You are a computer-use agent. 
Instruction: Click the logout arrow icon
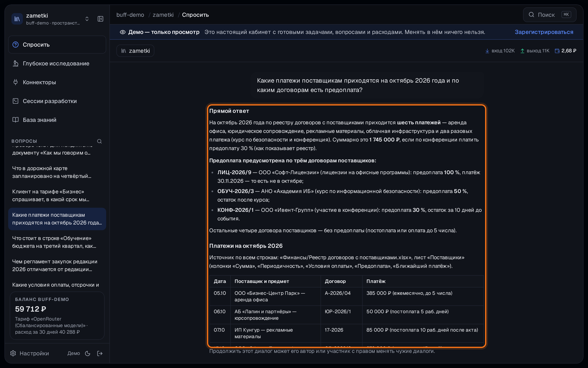click(100, 353)
